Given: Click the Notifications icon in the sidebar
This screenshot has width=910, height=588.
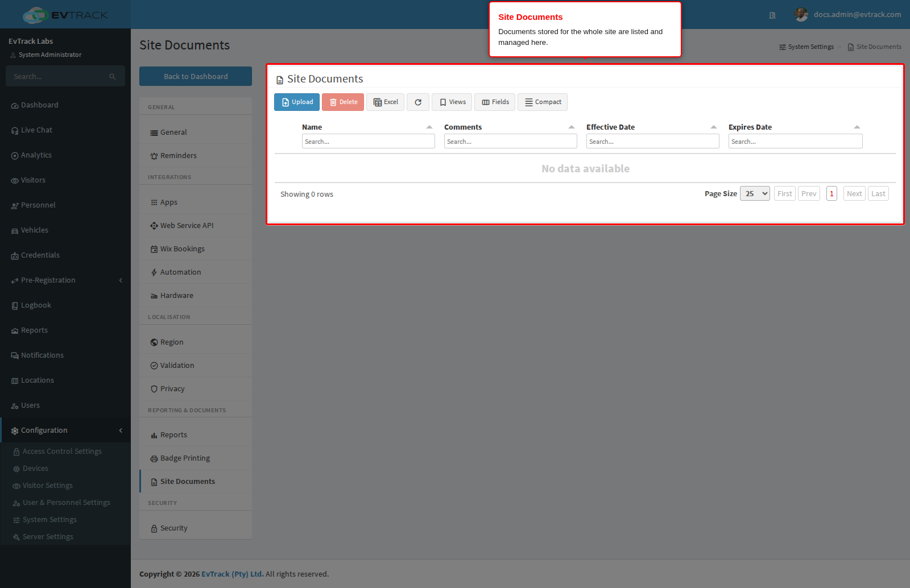Looking at the screenshot, I should (x=15, y=356).
